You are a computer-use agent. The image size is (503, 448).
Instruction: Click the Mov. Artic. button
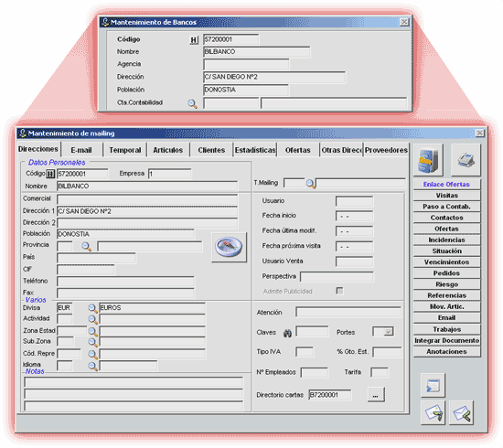coord(446,307)
